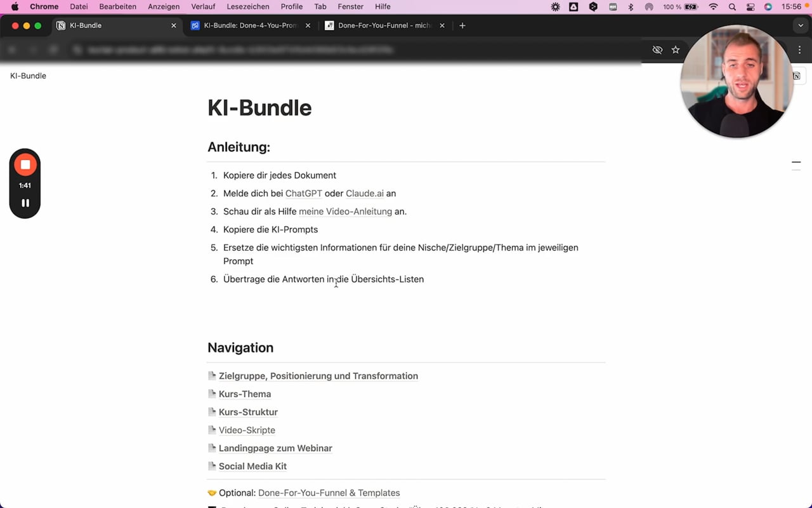Image resolution: width=812 pixels, height=508 pixels.
Task: Open the Datei menu
Action: pos(79,7)
